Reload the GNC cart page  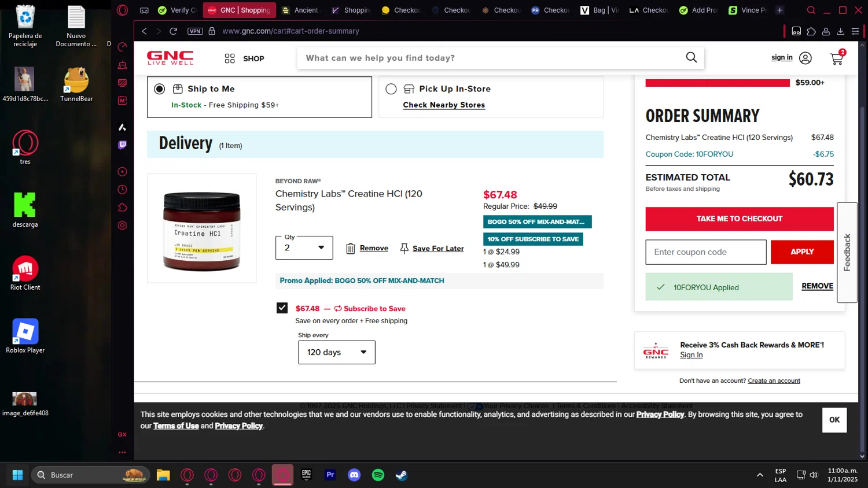coord(173,31)
